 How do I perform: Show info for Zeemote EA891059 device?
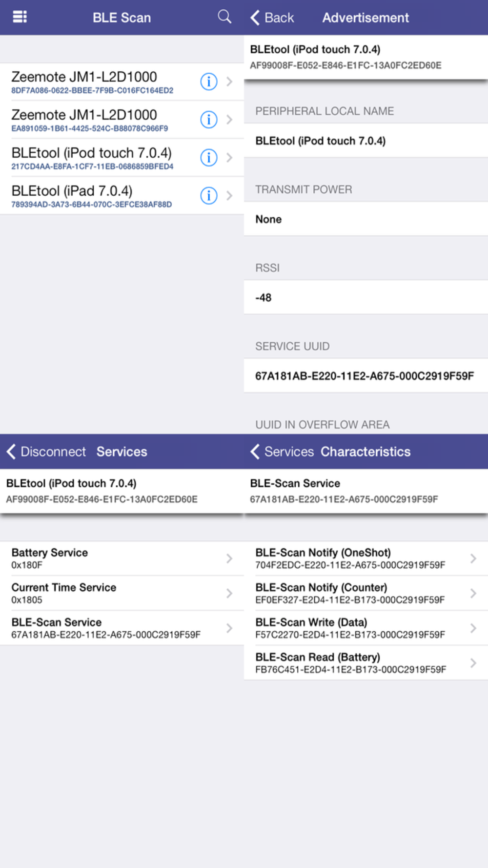[209, 120]
